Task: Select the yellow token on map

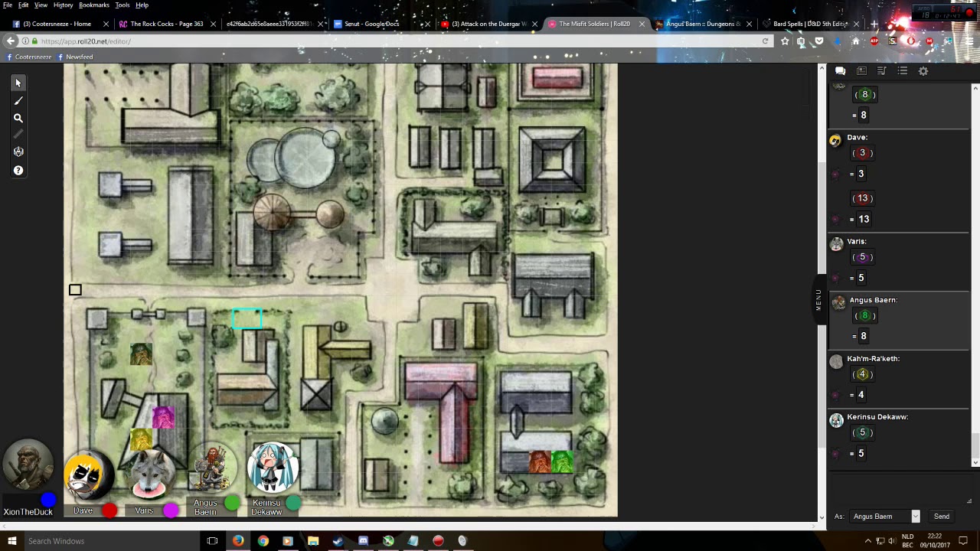Action: tap(141, 439)
